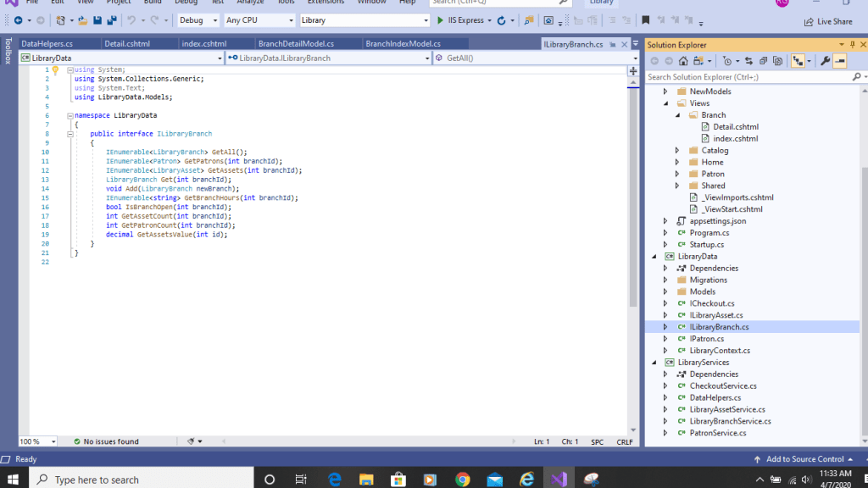This screenshot has width=868, height=488.
Task: Expand the Catalog folder in Views
Action: pos(677,151)
